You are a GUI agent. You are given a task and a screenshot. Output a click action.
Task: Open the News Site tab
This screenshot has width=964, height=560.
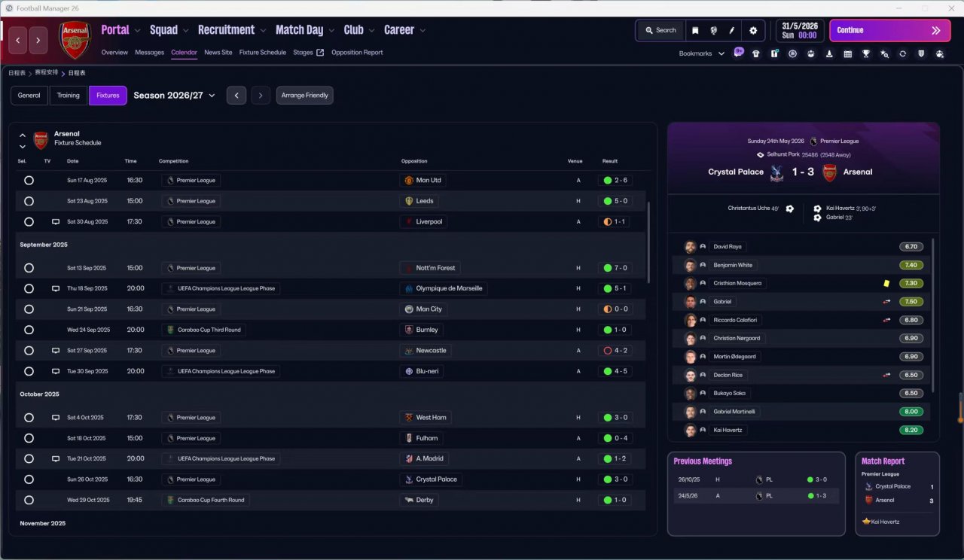[218, 53]
